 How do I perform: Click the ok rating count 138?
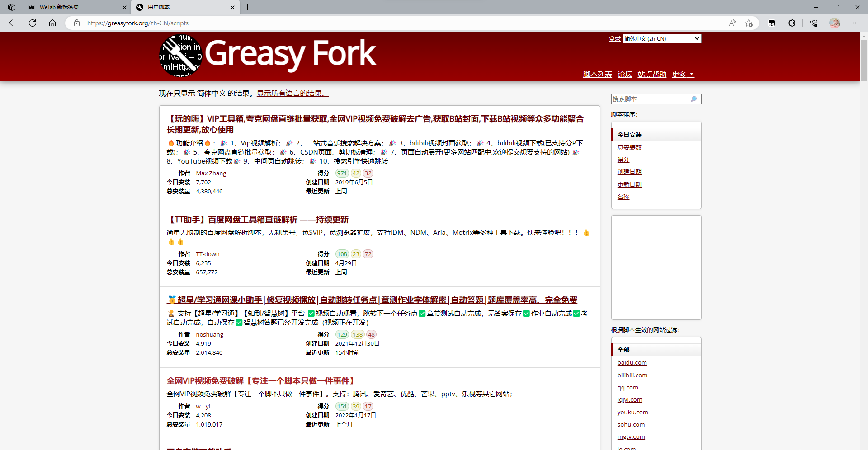[x=358, y=335]
